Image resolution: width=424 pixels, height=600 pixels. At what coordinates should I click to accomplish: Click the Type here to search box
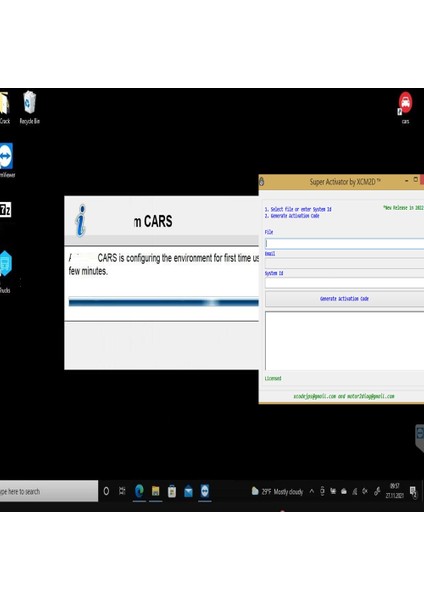tap(49, 491)
